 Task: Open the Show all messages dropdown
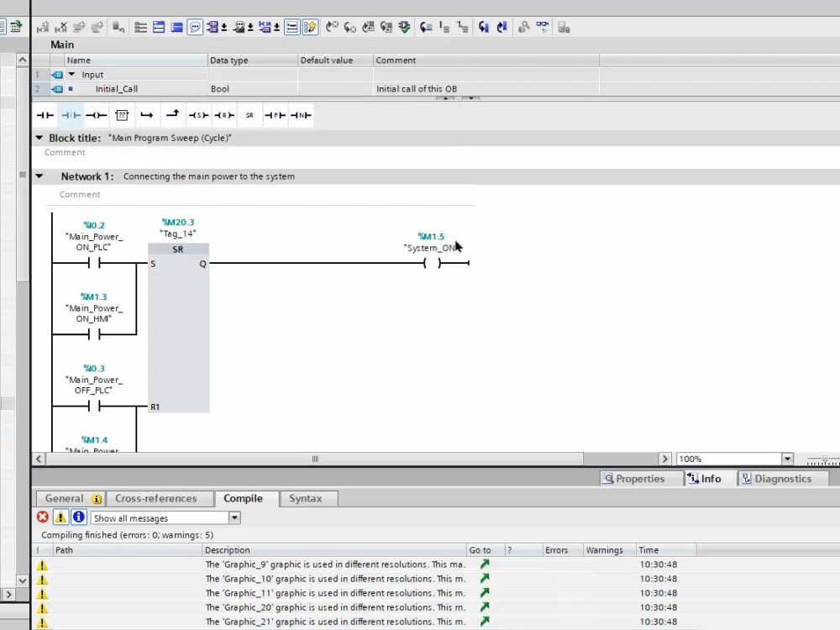[234, 517]
